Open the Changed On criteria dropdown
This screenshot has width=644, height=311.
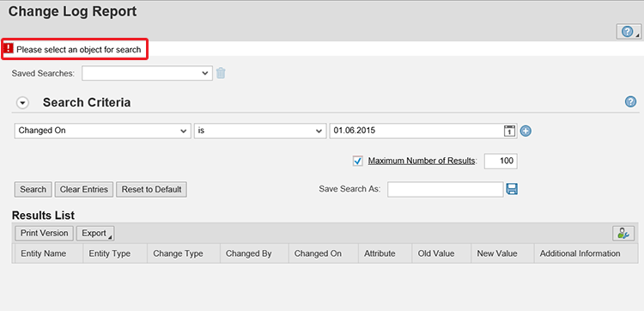coord(103,131)
